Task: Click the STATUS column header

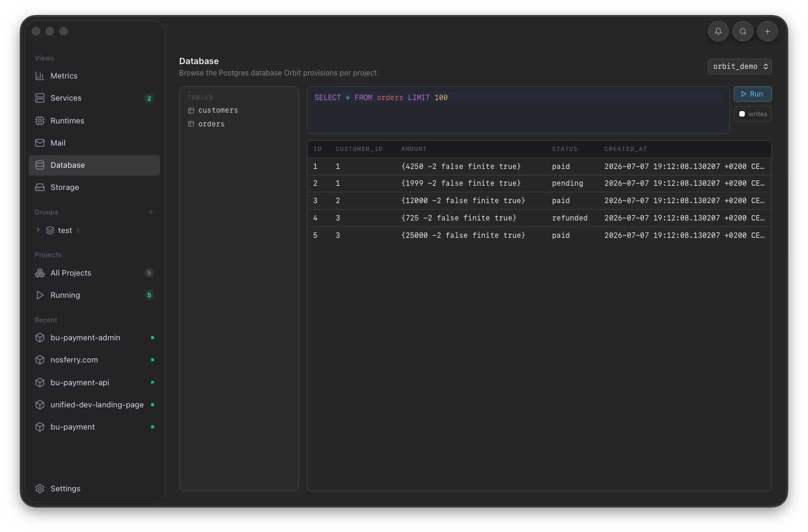Action: (x=565, y=149)
